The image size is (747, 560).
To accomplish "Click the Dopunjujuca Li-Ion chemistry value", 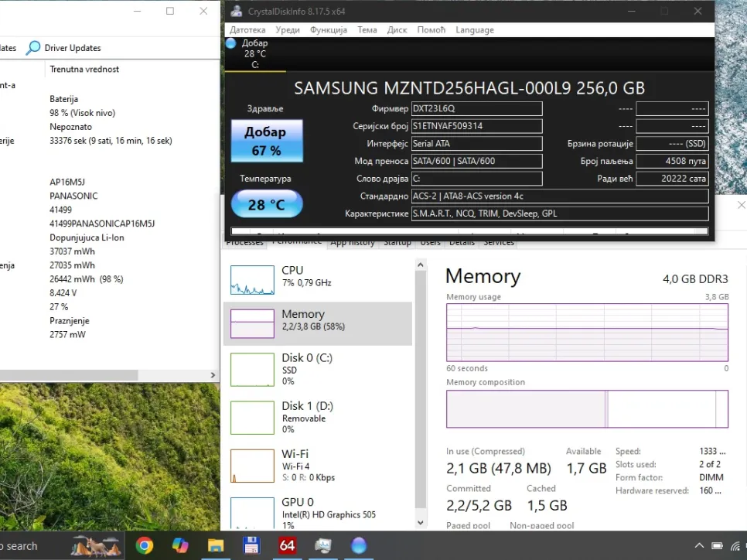I will [x=87, y=237].
